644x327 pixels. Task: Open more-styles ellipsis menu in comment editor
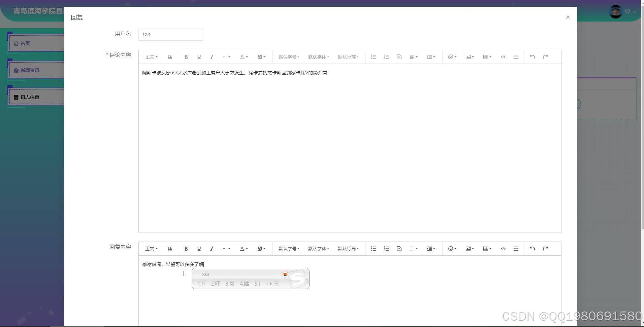(x=226, y=57)
